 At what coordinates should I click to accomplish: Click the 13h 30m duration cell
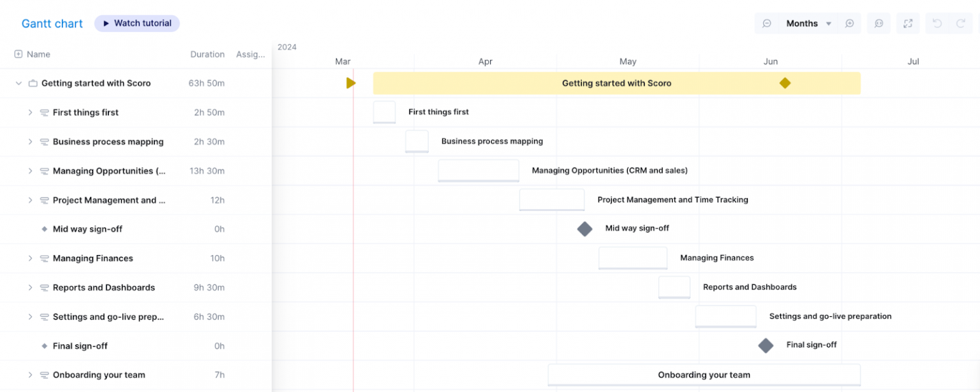tap(207, 171)
